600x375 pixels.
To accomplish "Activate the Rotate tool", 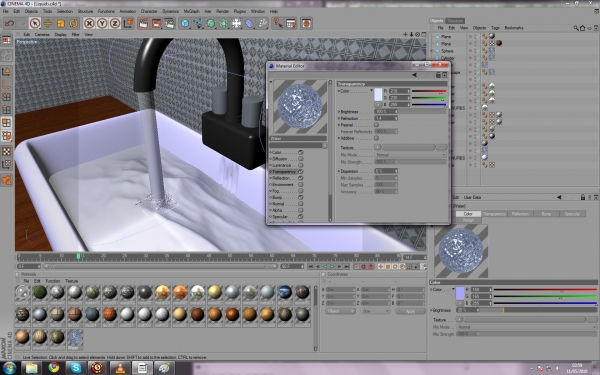I will 73,23.
